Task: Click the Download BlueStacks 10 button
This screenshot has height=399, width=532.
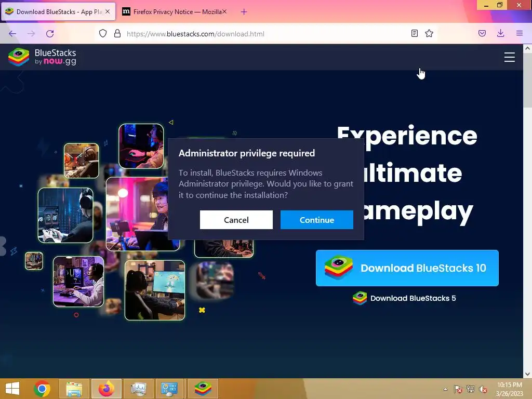Action: point(407,268)
